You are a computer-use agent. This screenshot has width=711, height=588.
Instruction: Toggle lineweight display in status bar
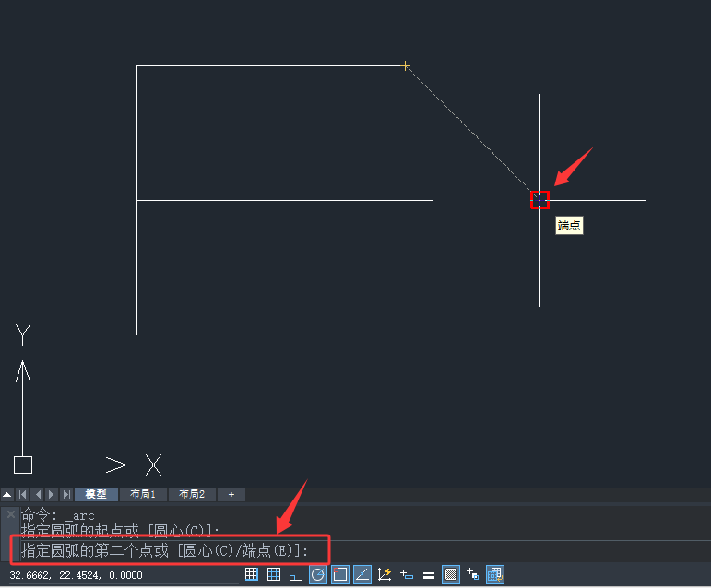coord(429,574)
